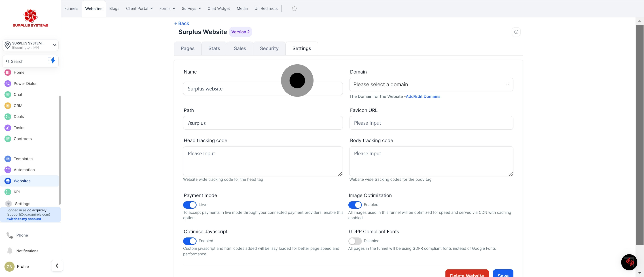Click into the Favicon URL input field

(x=431, y=123)
